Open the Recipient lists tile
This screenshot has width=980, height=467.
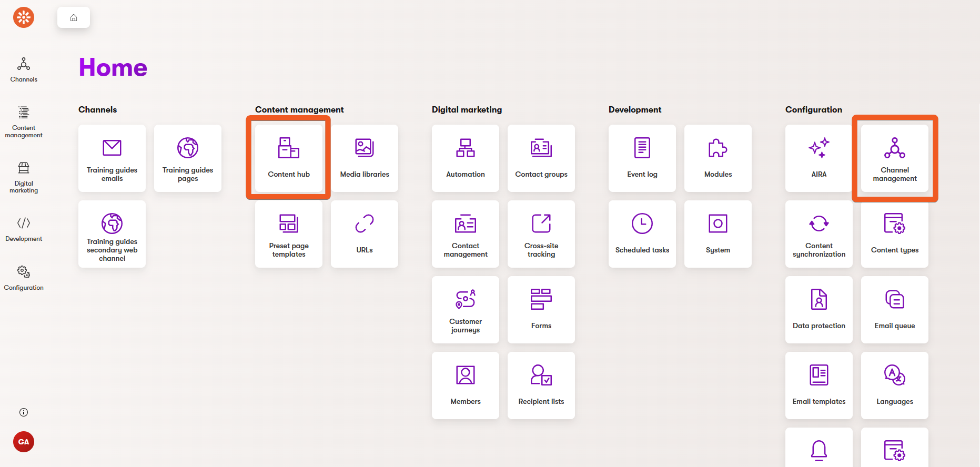point(541,385)
